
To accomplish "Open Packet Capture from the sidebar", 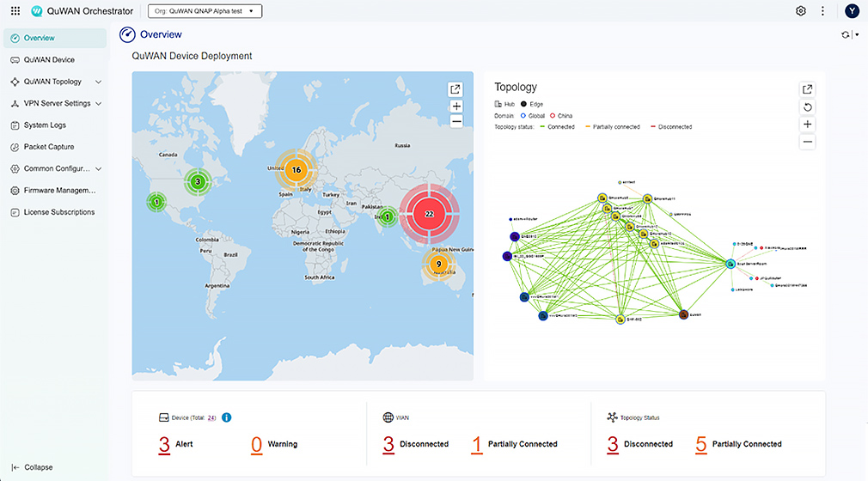I will (49, 147).
